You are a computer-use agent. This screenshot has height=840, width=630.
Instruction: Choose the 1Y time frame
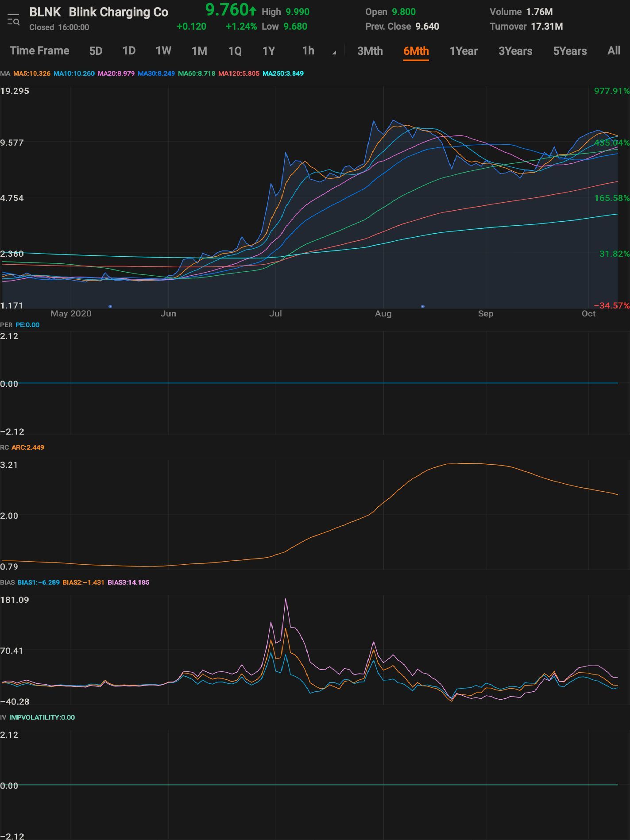pos(269,51)
